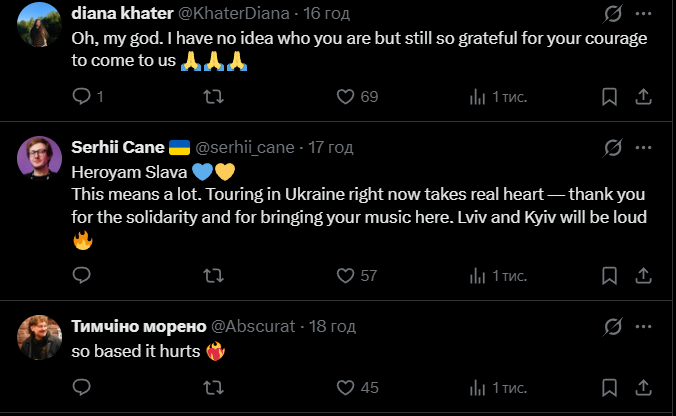
Task: Open @serhii_cane profile handle link
Action: tap(245, 148)
